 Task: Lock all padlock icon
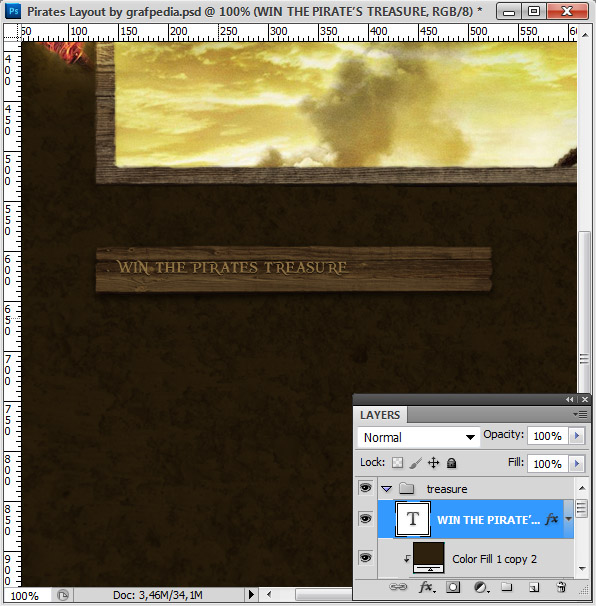click(451, 463)
